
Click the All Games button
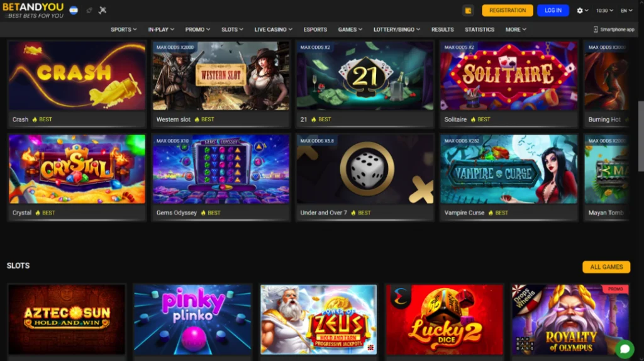pos(606,267)
